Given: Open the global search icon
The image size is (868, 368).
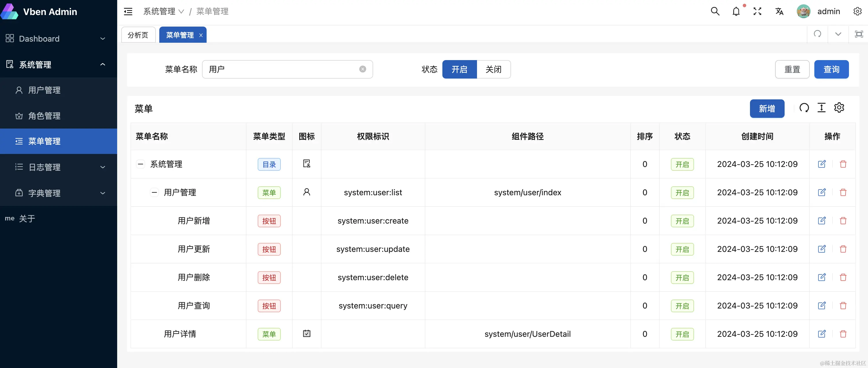Looking at the screenshot, I should [715, 12].
